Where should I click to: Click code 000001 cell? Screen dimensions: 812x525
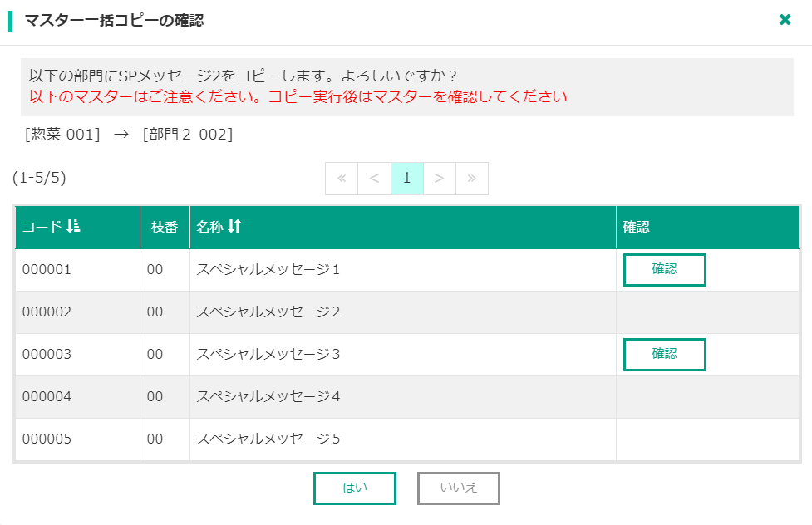coord(47,270)
